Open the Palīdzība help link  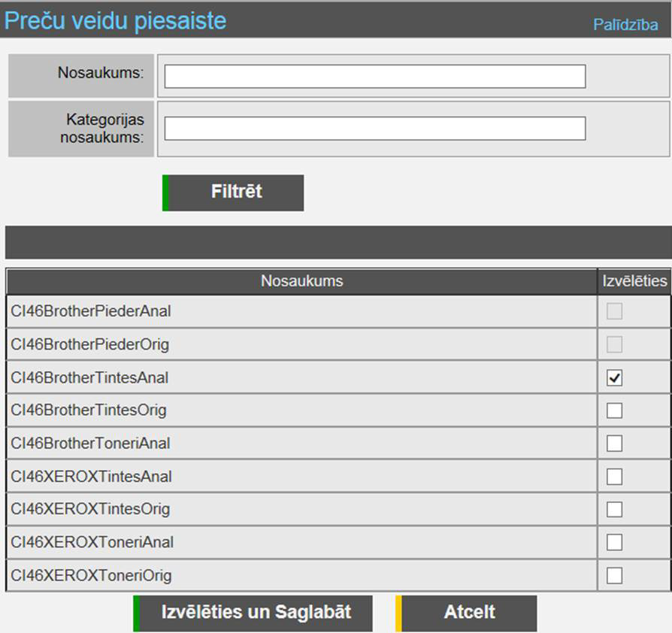tap(625, 25)
